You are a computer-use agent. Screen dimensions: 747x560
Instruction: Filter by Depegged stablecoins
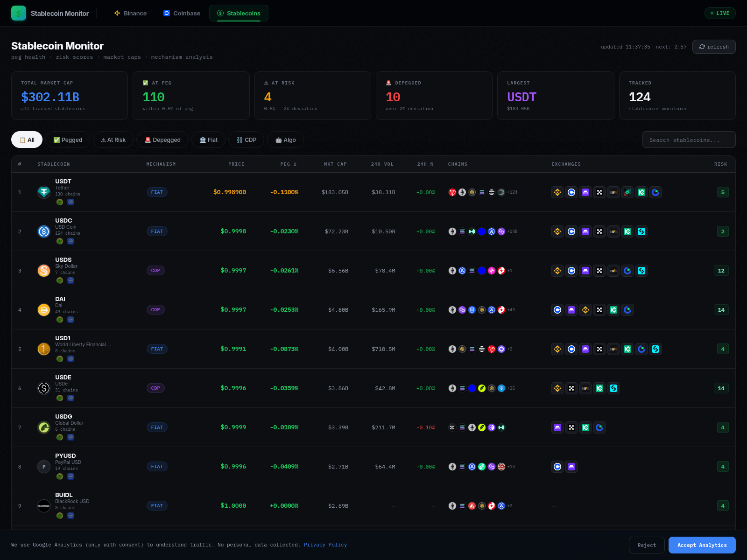(162, 140)
